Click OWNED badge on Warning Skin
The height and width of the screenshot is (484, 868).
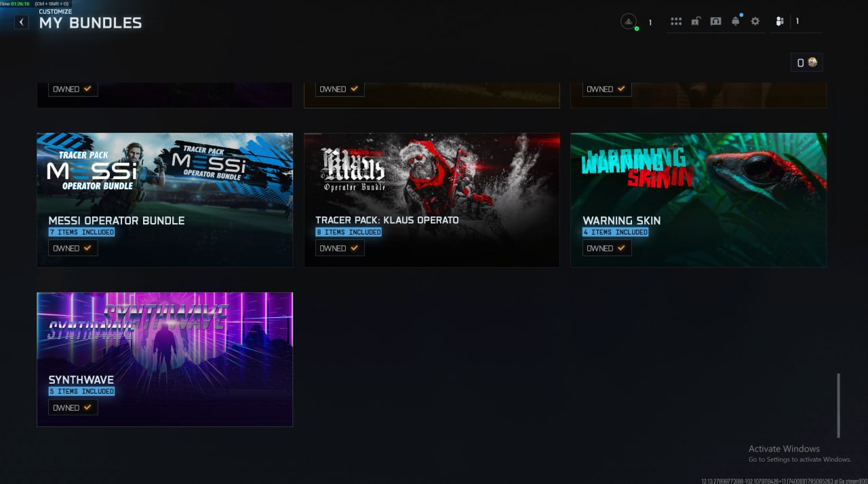point(607,248)
